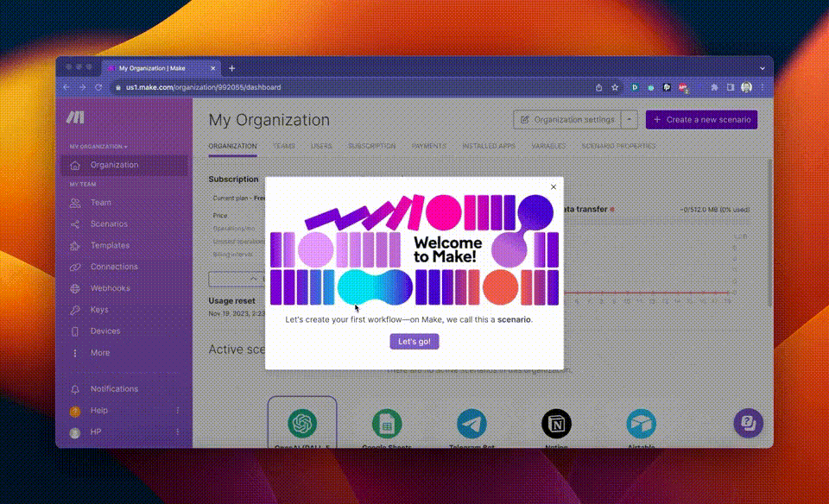This screenshot has height=504, width=829.
Task: Open a new browser tab
Action: (231, 68)
